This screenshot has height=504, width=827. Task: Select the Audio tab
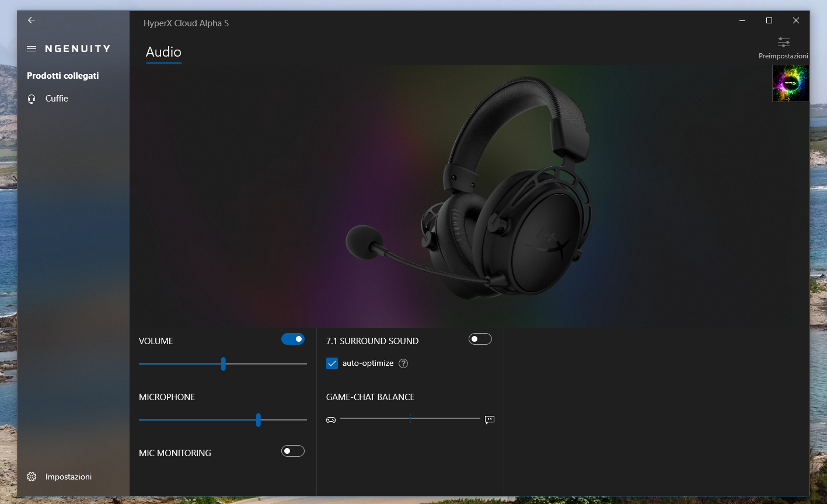[x=163, y=52]
